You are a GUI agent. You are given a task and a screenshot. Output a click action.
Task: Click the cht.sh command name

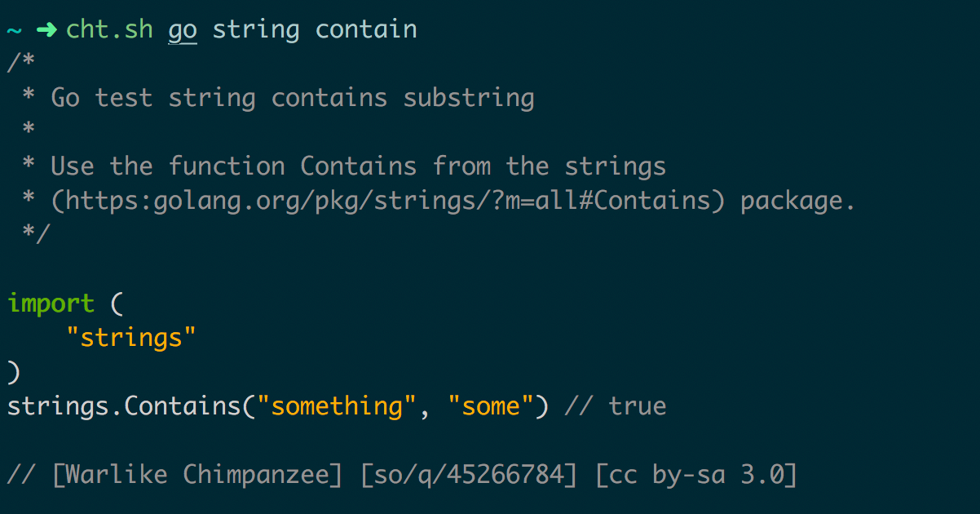(x=108, y=29)
